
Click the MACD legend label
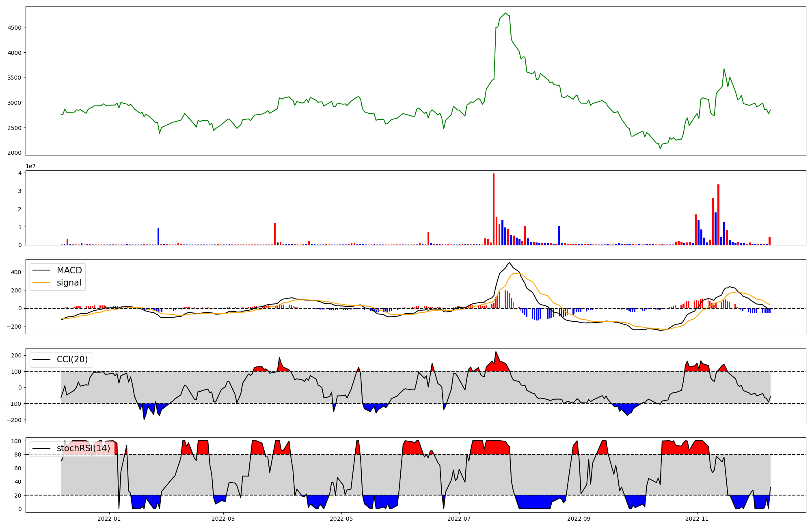pos(69,270)
